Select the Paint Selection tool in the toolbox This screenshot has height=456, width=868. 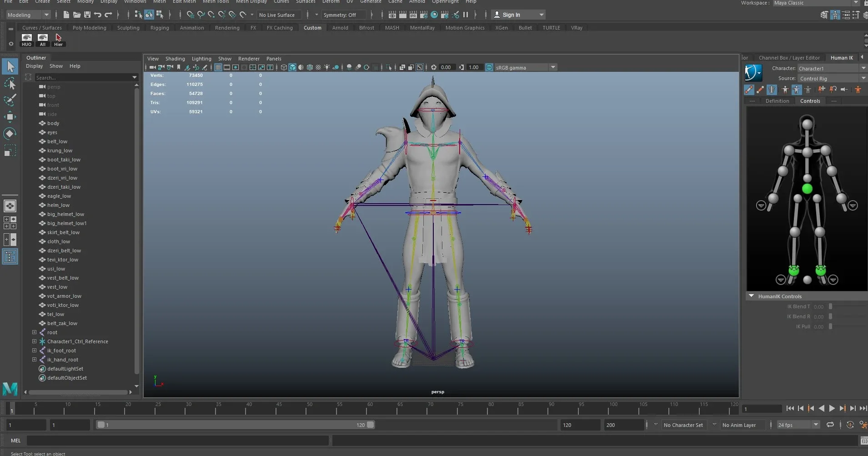[x=10, y=100]
